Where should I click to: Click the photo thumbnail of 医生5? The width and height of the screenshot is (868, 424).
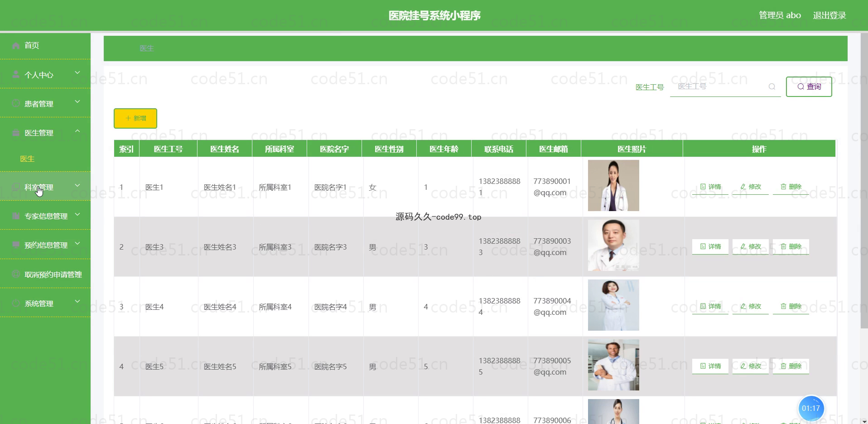point(613,365)
